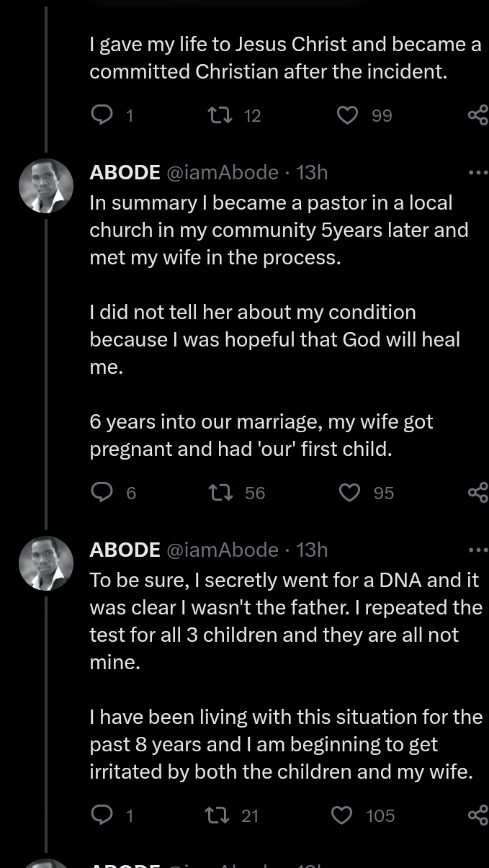Image resolution: width=489 pixels, height=868 pixels.
Task: Retweet the post with 12 retweets
Action: 216,115
